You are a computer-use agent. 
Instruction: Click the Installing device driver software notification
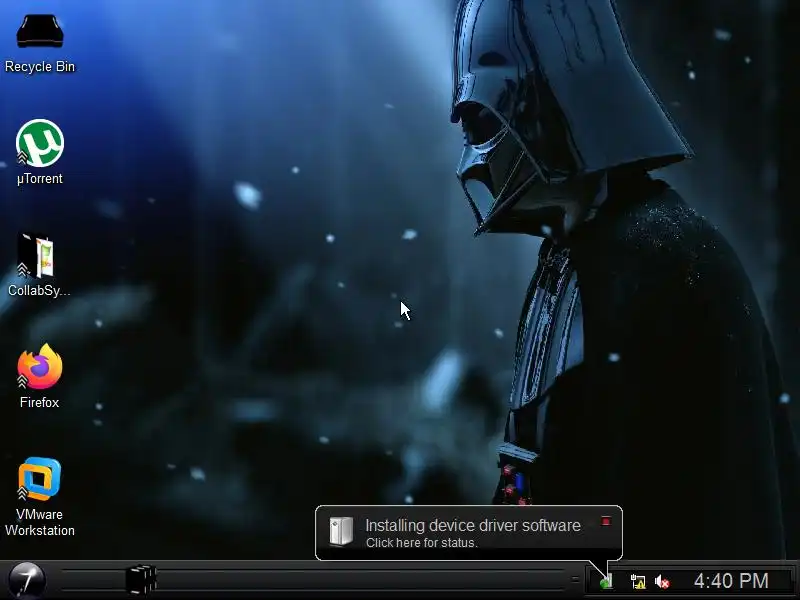click(x=469, y=533)
